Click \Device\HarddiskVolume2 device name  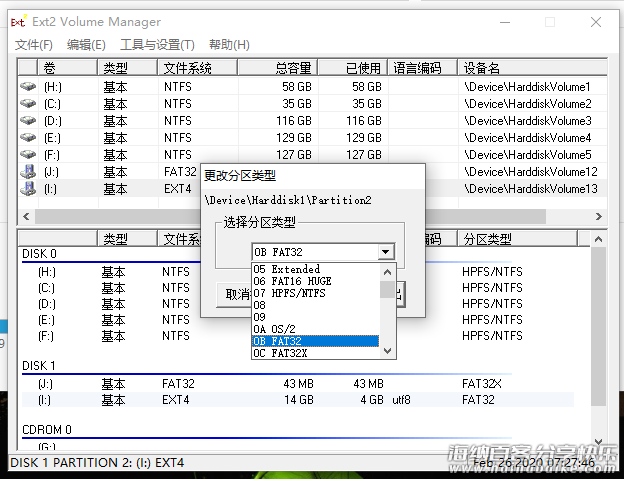point(527,103)
